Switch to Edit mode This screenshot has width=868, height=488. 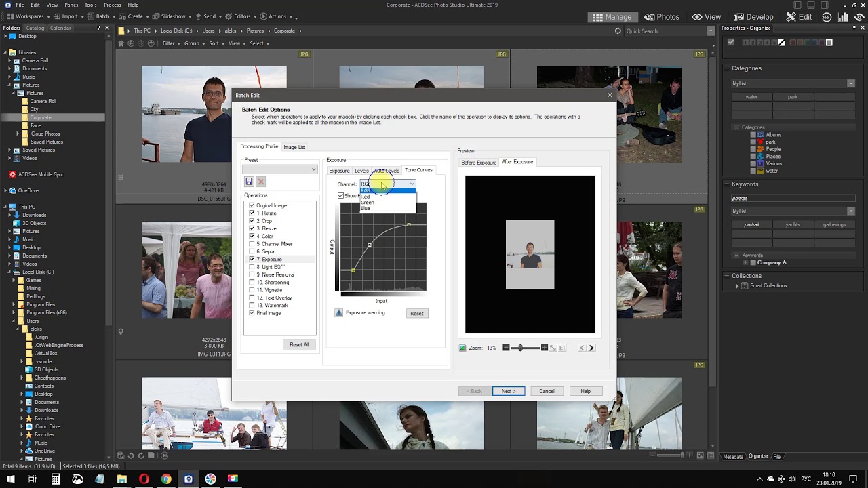point(799,17)
